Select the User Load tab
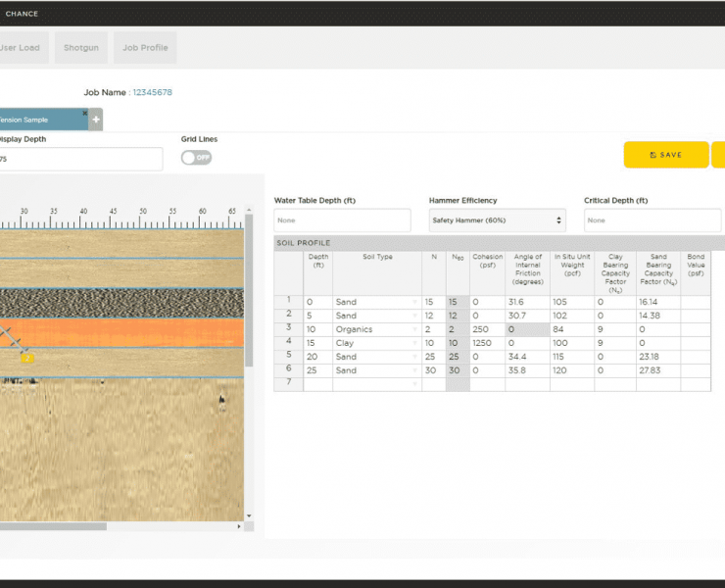The height and width of the screenshot is (588, 725). coord(20,47)
